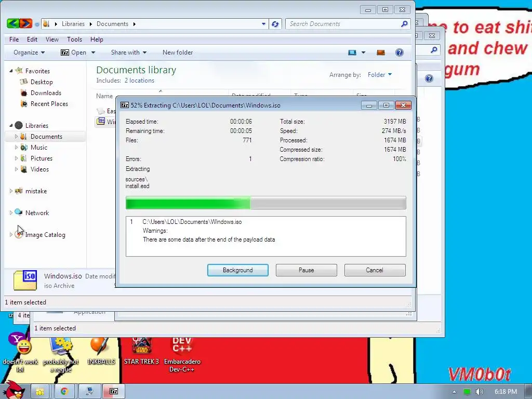Open the Help menu
This screenshot has width=532, height=399.
click(96, 39)
